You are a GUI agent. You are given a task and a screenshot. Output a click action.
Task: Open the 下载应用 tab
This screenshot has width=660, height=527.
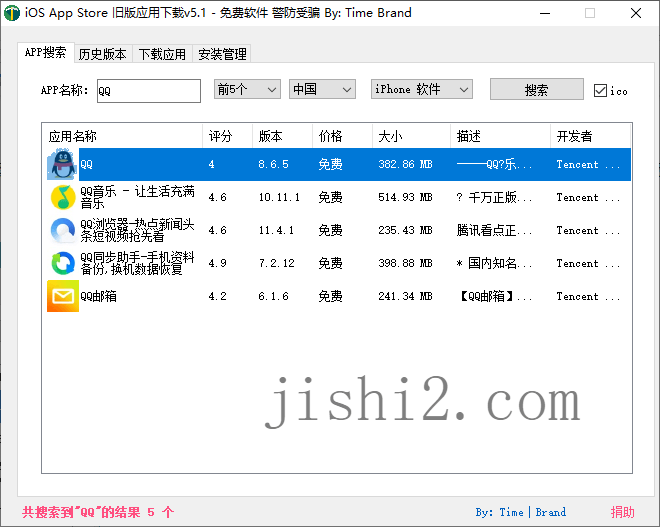[162, 54]
